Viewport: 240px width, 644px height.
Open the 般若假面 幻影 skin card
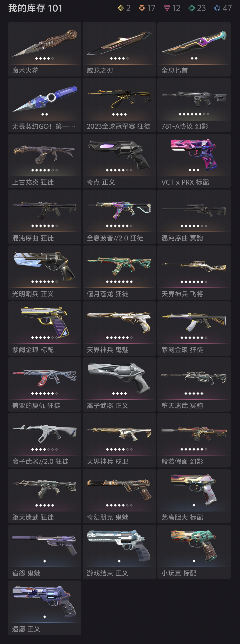(x=194, y=440)
